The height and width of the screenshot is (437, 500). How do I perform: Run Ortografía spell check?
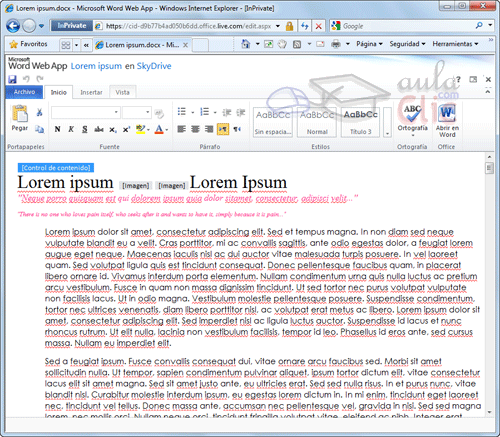coord(412,119)
